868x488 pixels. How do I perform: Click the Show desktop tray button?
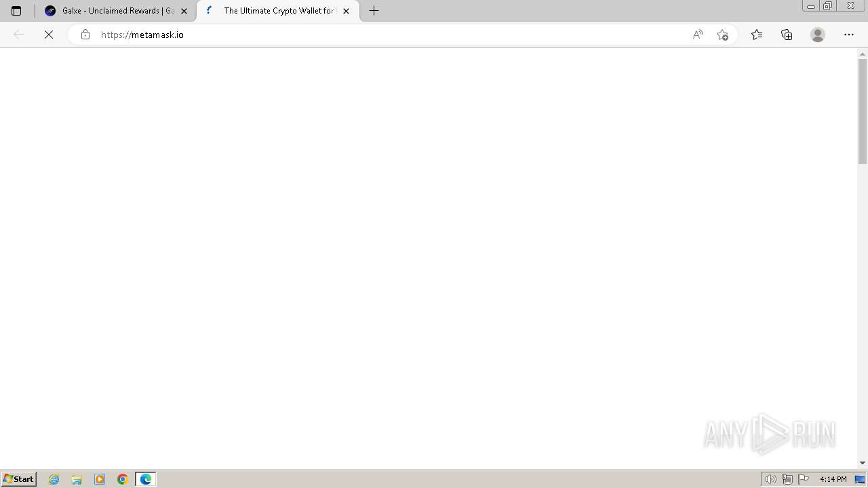pos(860,479)
